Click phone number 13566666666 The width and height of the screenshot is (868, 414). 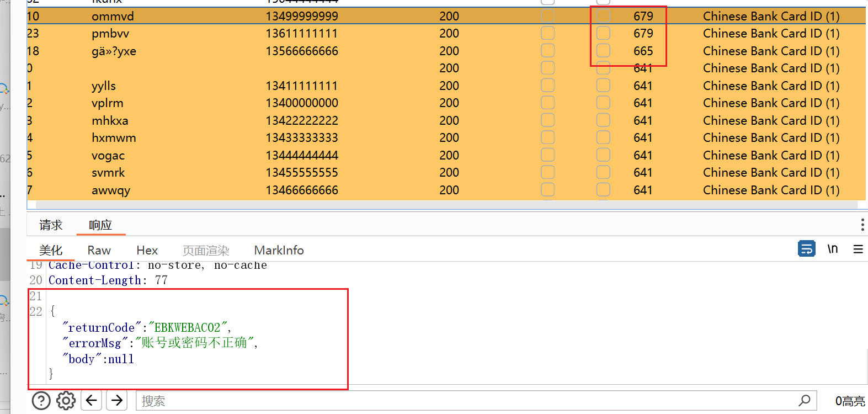(302, 51)
